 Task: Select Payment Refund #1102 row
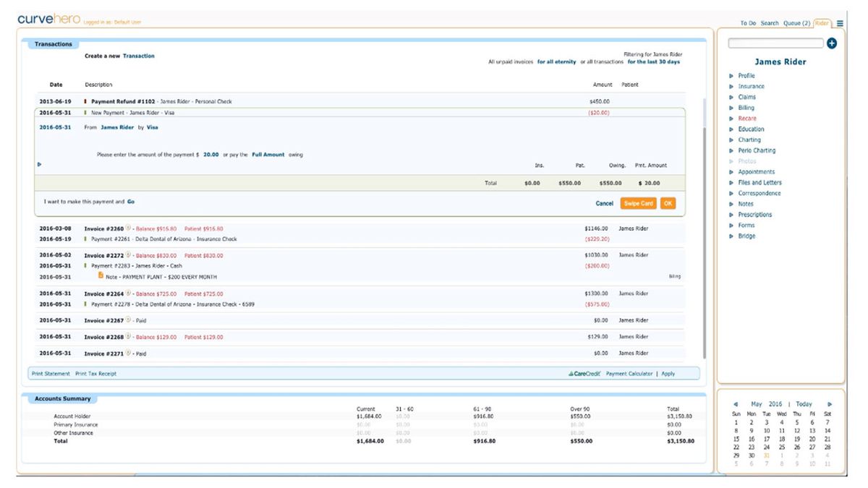coord(361,101)
